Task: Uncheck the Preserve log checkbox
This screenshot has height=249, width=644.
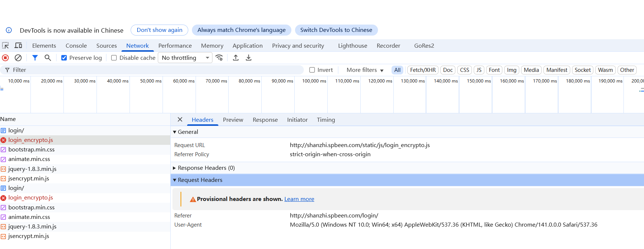Action: point(64,58)
